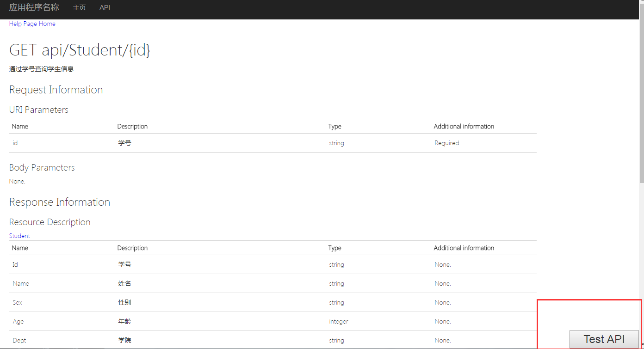644x349 pixels.
Task: Click the integer type cell for Age
Action: pos(339,322)
